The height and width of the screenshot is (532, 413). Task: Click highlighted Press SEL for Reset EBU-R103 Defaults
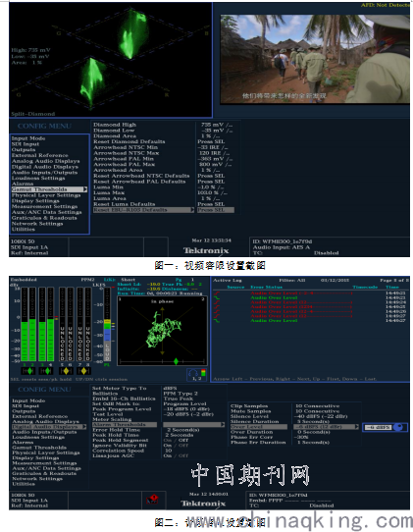[215, 210]
